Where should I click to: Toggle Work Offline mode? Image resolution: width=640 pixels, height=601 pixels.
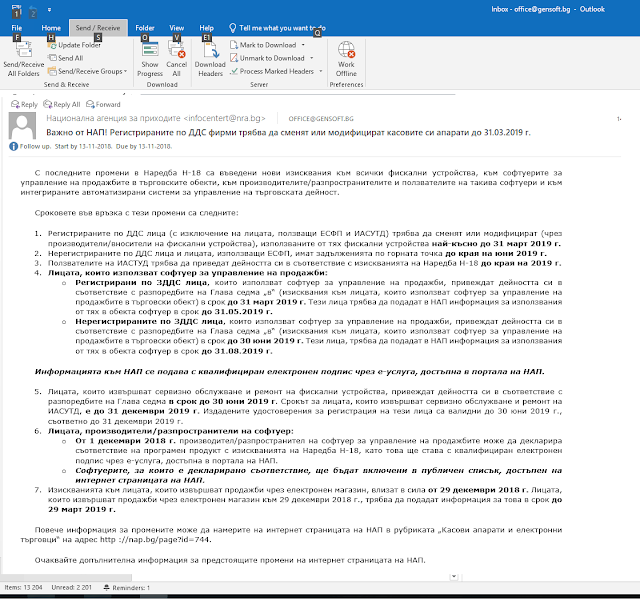(346, 59)
